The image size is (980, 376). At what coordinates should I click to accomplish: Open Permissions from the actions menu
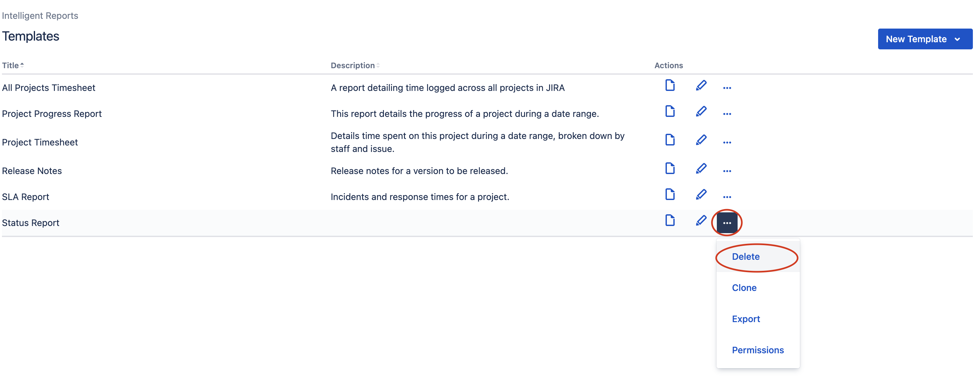[x=757, y=350]
